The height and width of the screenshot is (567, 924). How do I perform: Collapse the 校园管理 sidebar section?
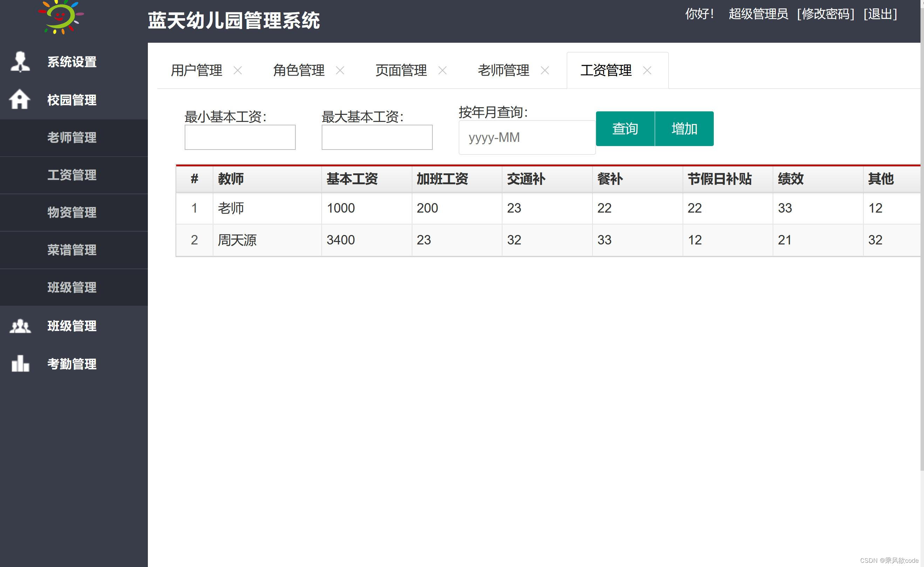71,100
